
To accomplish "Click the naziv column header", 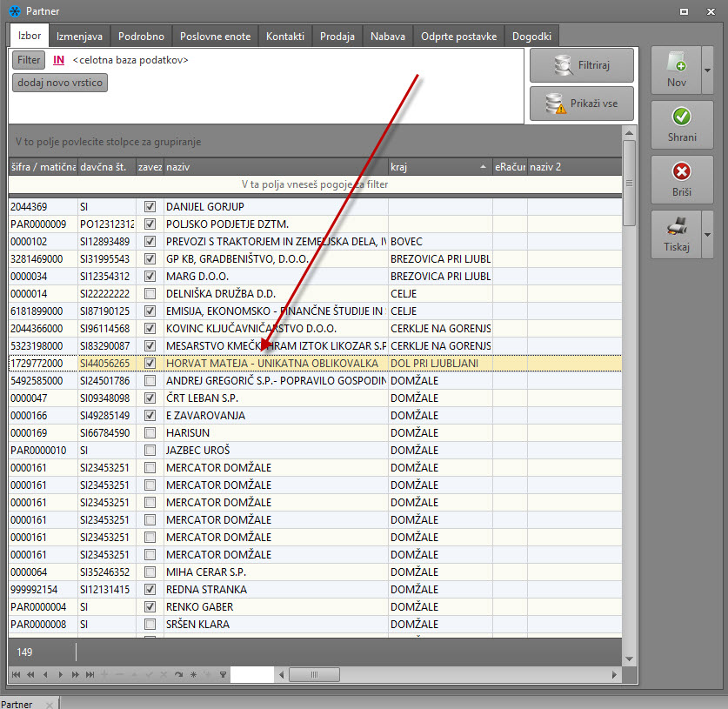I will click(x=276, y=167).
